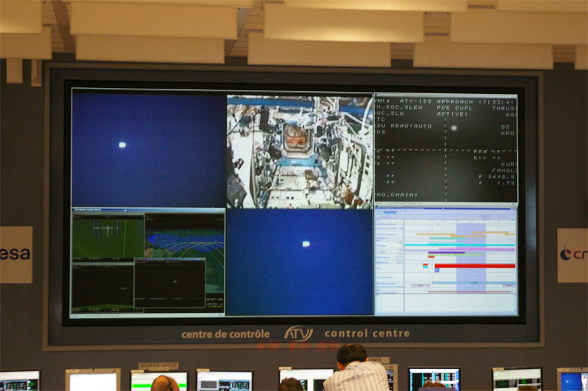
Task: Click the range value 3648,0
Action: point(501,177)
